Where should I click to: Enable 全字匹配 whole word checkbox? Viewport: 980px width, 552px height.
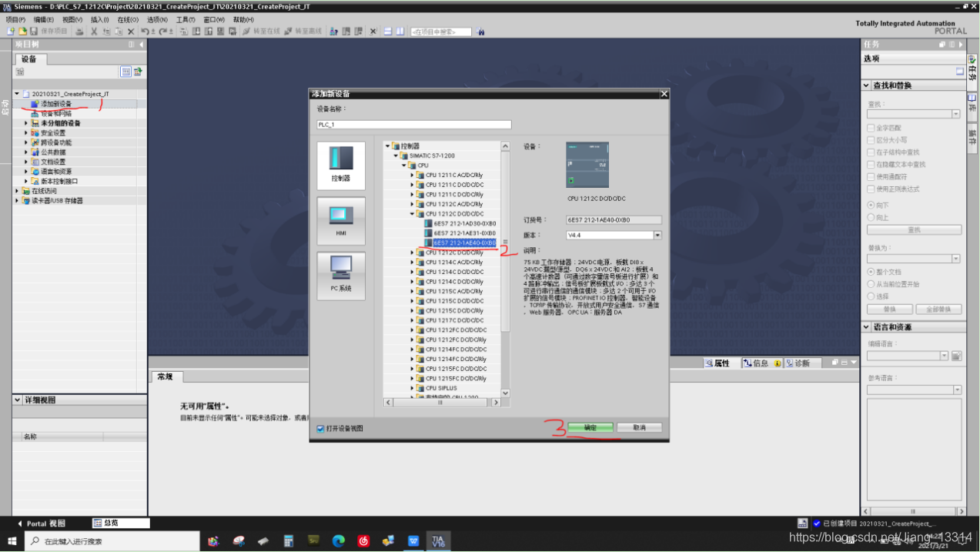pos(871,128)
